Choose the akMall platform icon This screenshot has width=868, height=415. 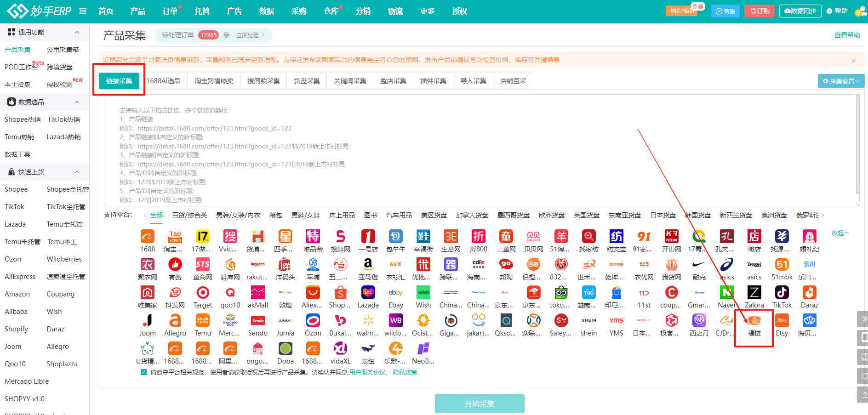(258, 293)
